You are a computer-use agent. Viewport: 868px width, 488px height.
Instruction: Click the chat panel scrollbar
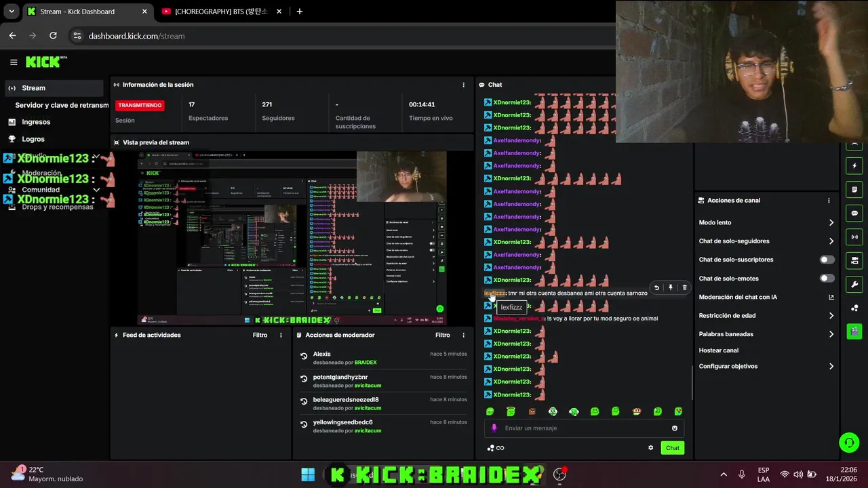692,383
